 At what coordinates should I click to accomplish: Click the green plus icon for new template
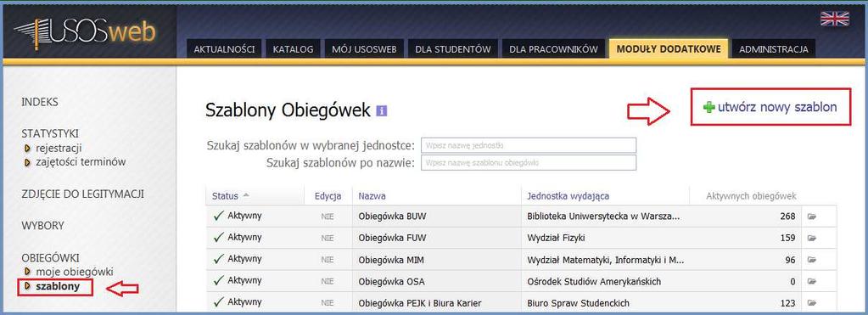pyautogui.click(x=708, y=107)
